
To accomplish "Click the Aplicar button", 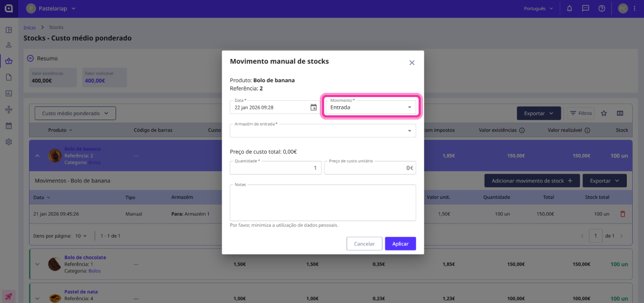I will (400, 243).
